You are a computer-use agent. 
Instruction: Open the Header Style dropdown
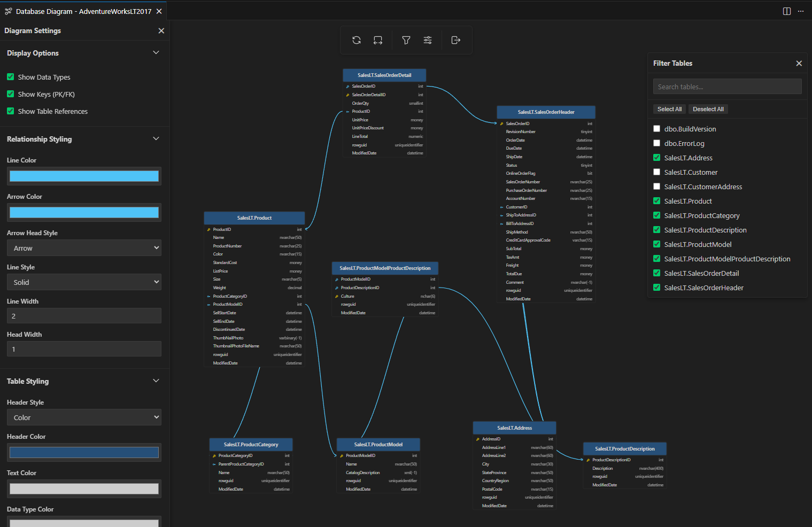(84, 417)
